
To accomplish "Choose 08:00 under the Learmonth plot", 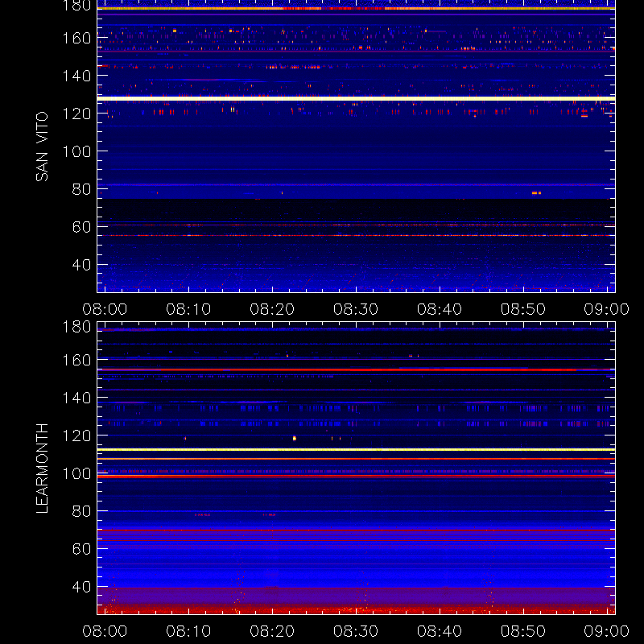I will click(x=105, y=631).
